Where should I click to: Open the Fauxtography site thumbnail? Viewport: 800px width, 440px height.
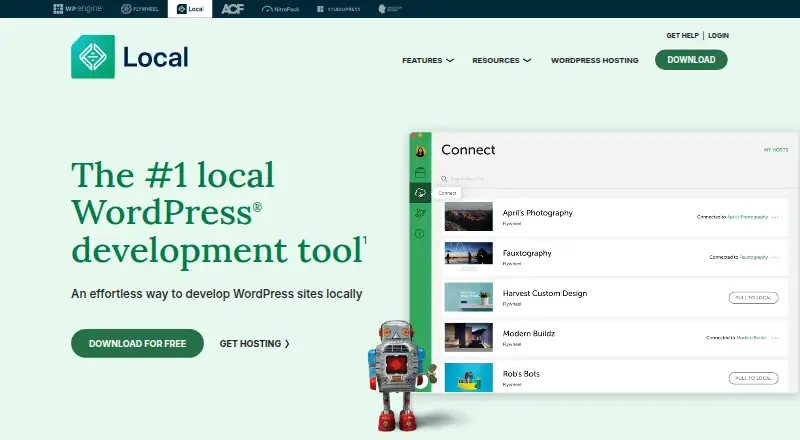point(468,257)
